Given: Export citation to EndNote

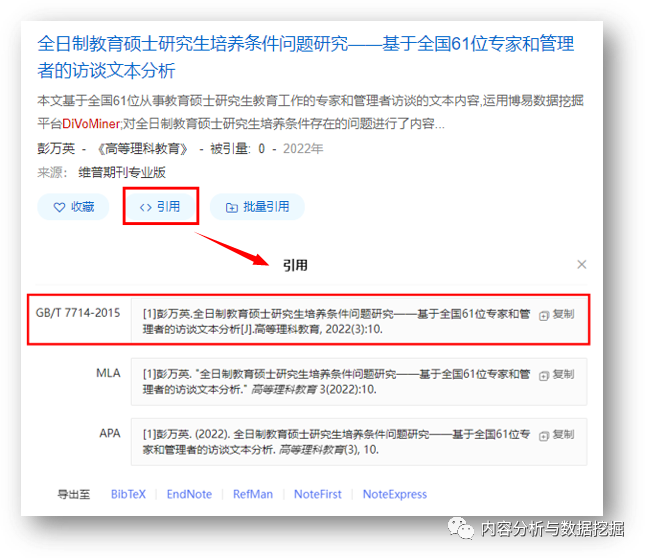Looking at the screenshot, I should tap(189, 494).
